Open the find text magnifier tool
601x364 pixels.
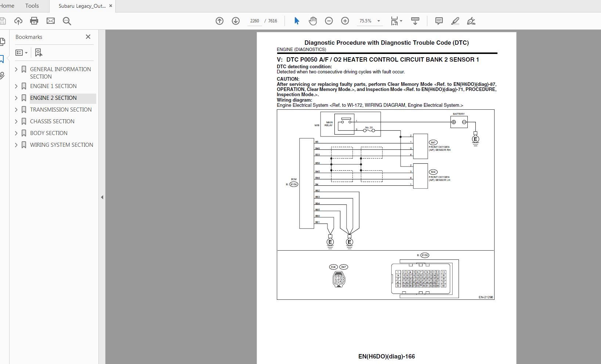click(67, 21)
